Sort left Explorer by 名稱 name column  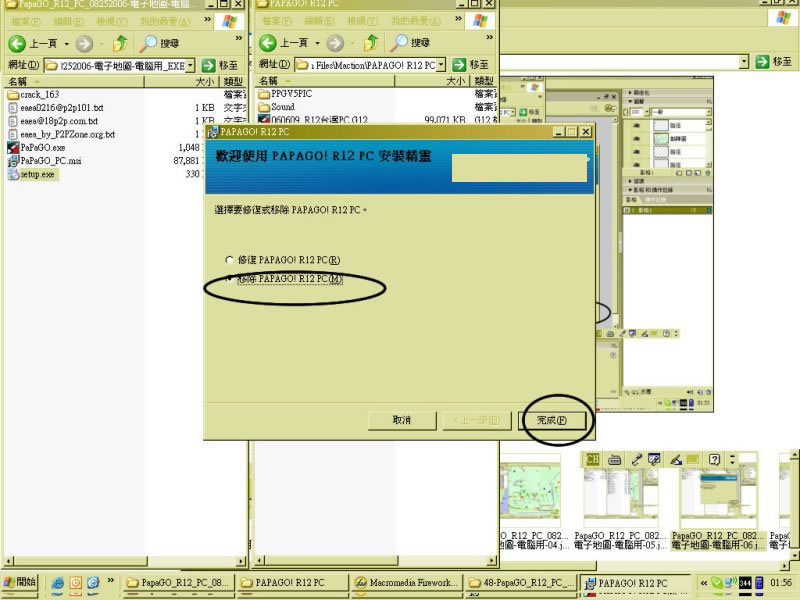coord(74,81)
